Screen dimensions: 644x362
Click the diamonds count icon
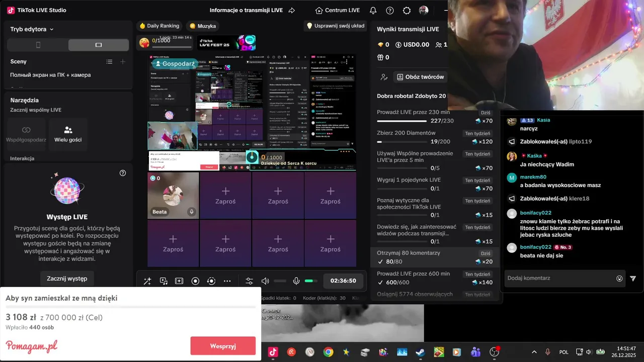click(380, 44)
